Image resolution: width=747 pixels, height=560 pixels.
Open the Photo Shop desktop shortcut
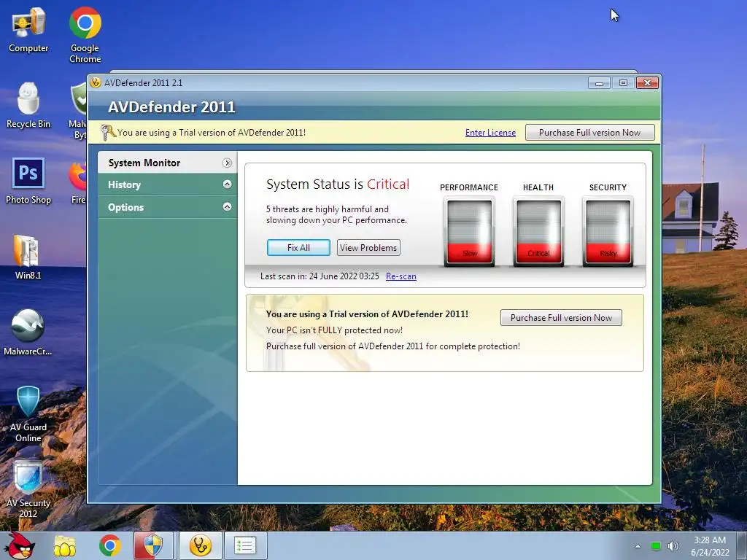click(28, 181)
